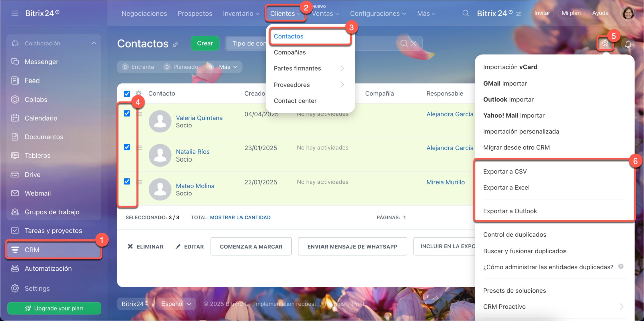Click the green Crear button
644x321 pixels.
coord(205,43)
